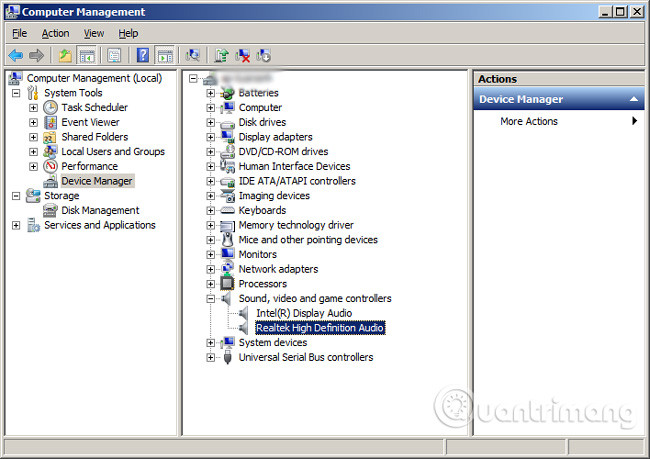Expand the Network adapters category
Screen dimensions: 650x459
pos(211,269)
